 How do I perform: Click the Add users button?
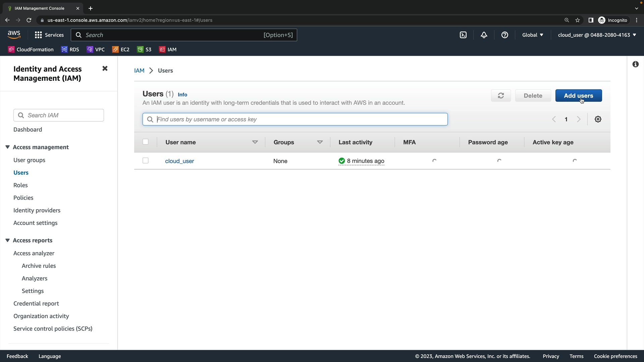tap(578, 96)
